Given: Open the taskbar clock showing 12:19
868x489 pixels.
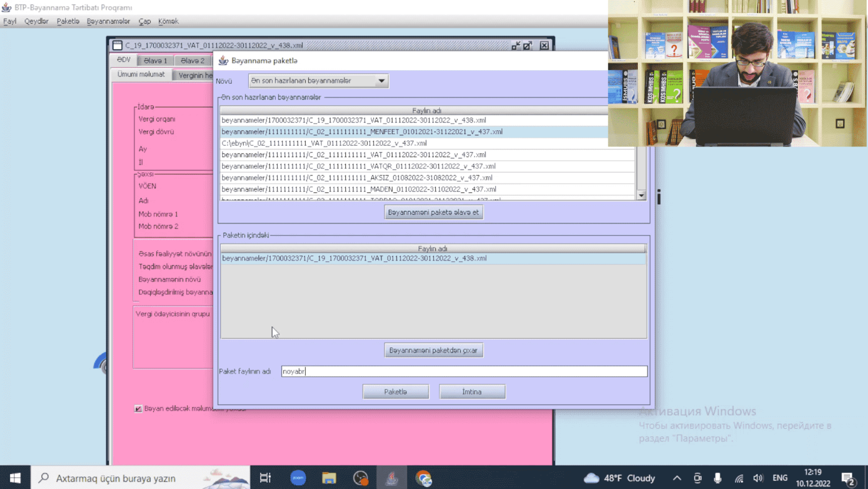Looking at the screenshot, I should 813,478.
